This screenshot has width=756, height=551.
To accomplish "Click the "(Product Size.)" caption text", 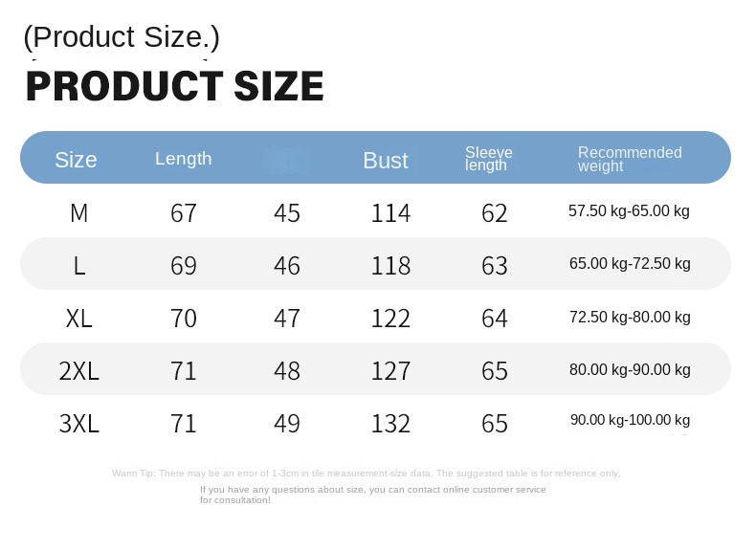I will 122,36.
